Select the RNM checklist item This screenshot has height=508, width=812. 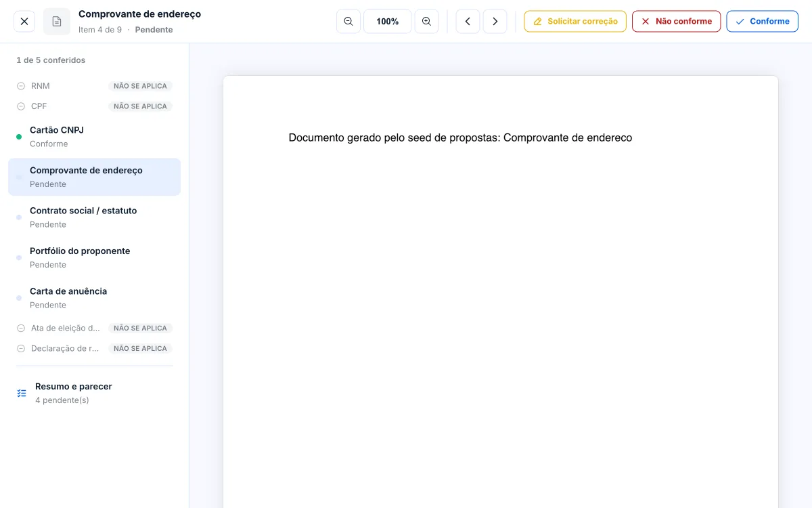(95, 86)
